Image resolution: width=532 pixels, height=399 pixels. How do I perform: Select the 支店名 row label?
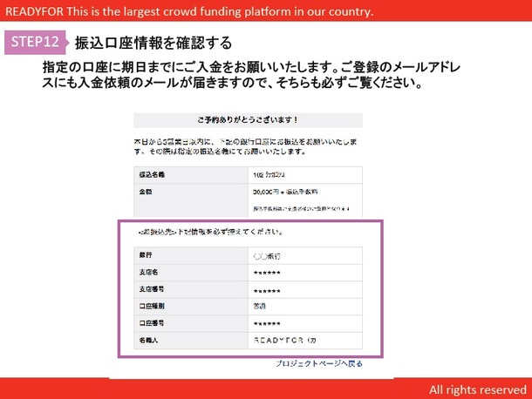point(147,274)
